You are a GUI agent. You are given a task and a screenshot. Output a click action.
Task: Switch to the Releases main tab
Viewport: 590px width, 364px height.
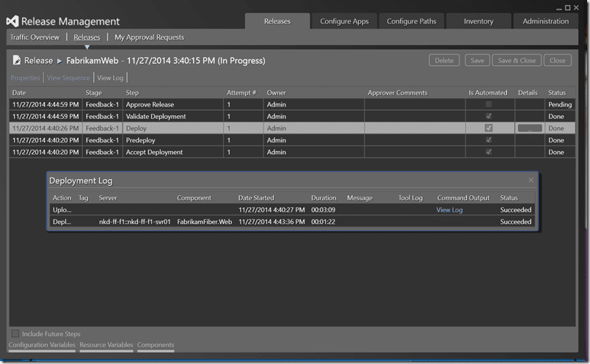point(277,21)
